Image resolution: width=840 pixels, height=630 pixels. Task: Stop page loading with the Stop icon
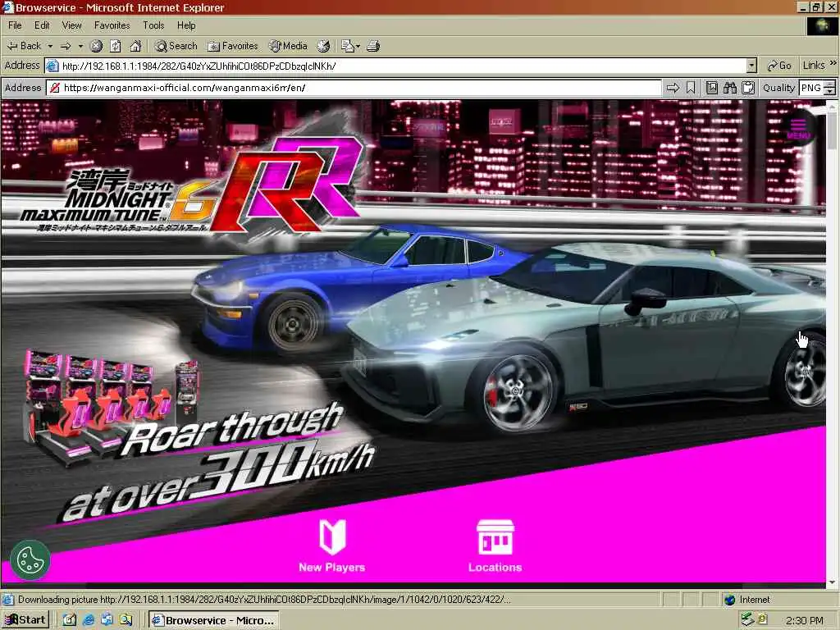96,46
